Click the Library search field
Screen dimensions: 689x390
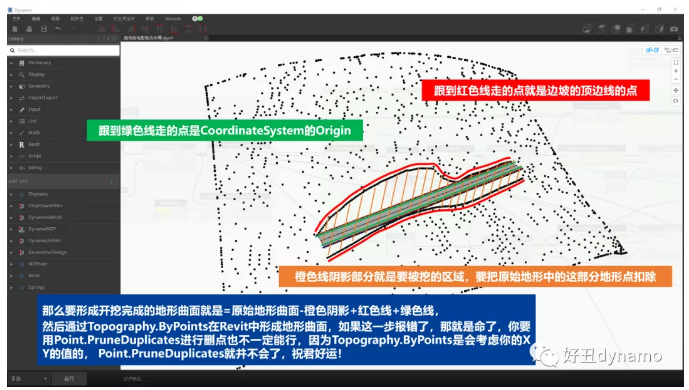click(63, 51)
